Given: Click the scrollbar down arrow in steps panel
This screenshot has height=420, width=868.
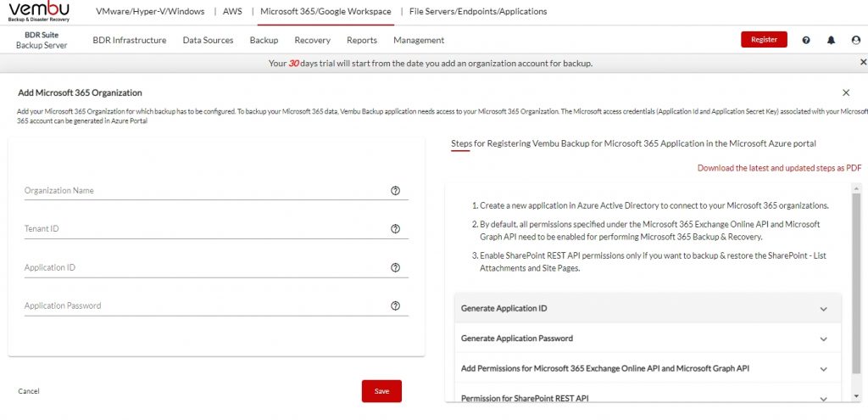Looking at the screenshot, I should coord(857,397).
